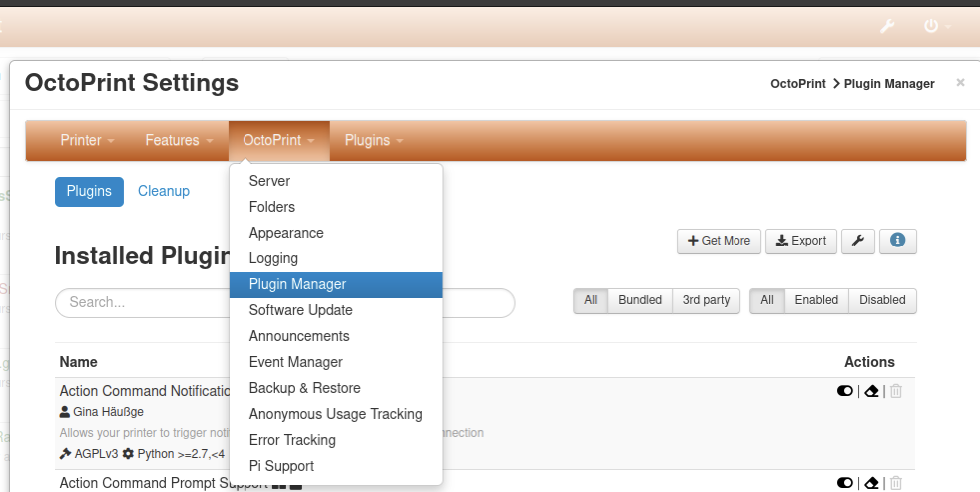Viewport: 980px width, 492px height.
Task: Select Server from the dropdown menu
Action: [336, 181]
